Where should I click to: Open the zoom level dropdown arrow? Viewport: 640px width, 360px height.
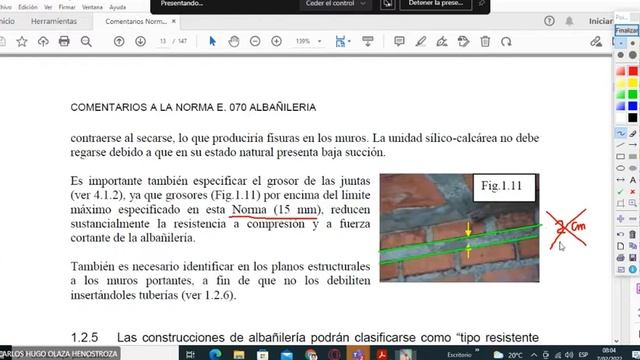320,41
